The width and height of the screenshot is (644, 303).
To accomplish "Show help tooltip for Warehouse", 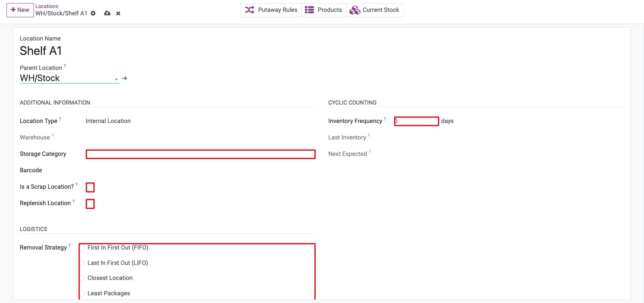I will pyautogui.click(x=53, y=135).
